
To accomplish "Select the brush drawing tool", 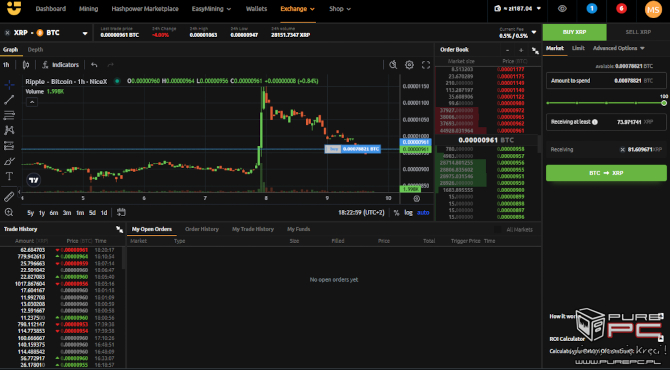I will [9, 161].
